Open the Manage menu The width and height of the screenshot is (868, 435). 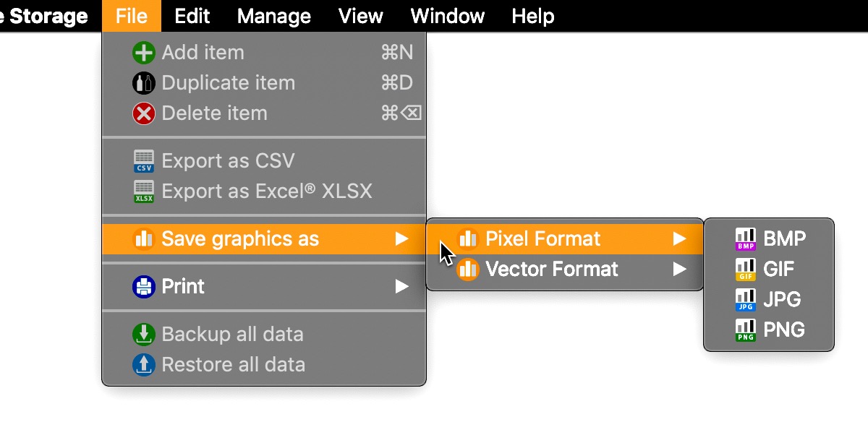(x=274, y=16)
